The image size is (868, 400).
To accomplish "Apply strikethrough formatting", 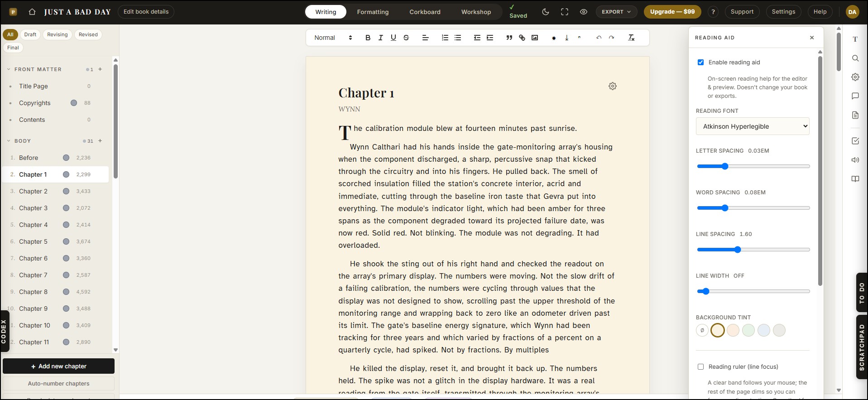I will point(406,38).
